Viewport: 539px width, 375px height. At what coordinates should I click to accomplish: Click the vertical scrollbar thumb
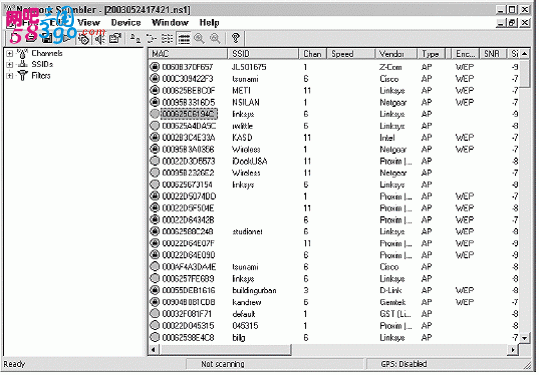[x=525, y=73]
